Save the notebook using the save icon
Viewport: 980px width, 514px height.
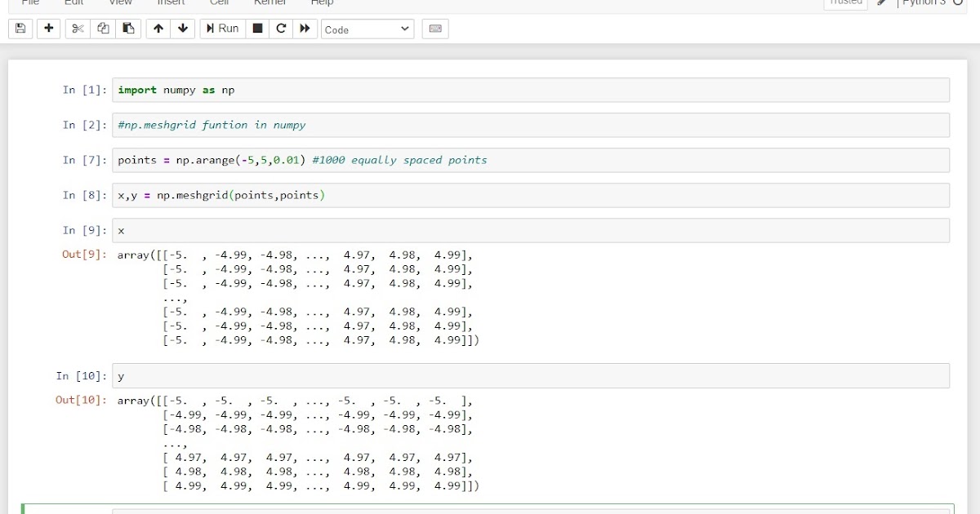pyautogui.click(x=20, y=29)
